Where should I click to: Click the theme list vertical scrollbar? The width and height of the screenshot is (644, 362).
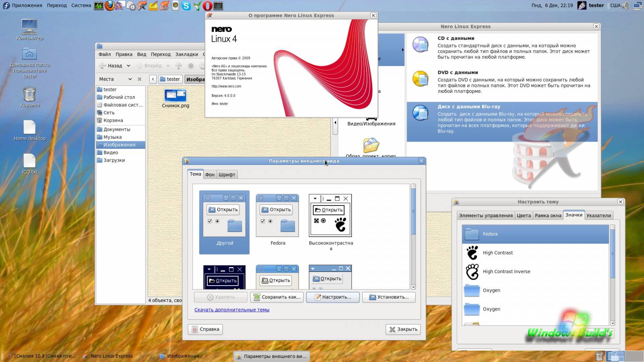tap(413, 237)
